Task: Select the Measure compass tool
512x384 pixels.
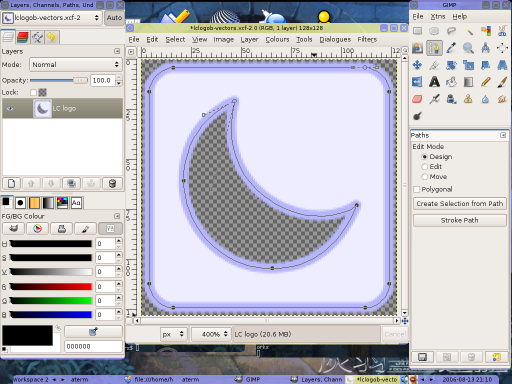Action: click(486, 48)
